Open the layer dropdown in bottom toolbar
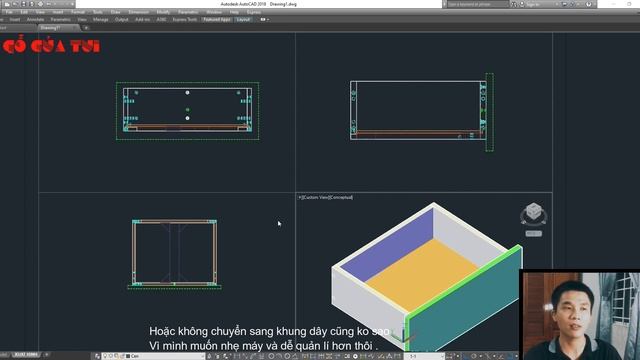The image size is (640, 360). 153,356
